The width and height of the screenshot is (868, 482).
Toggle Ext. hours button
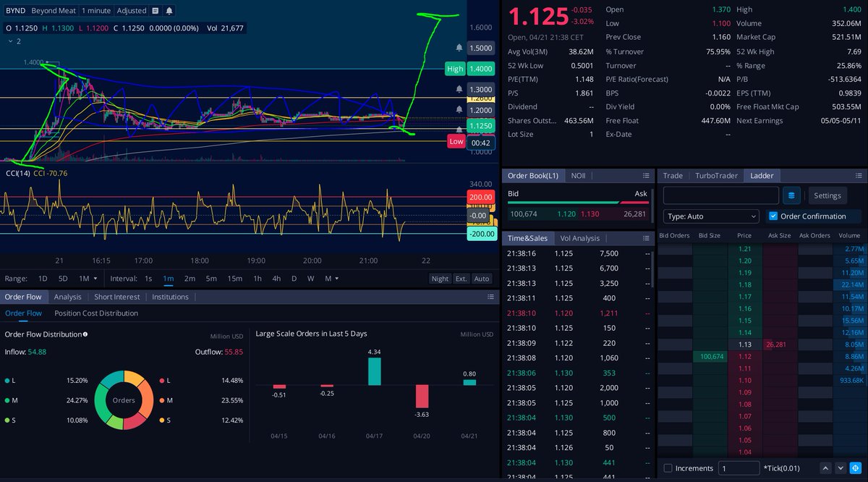[x=461, y=279]
